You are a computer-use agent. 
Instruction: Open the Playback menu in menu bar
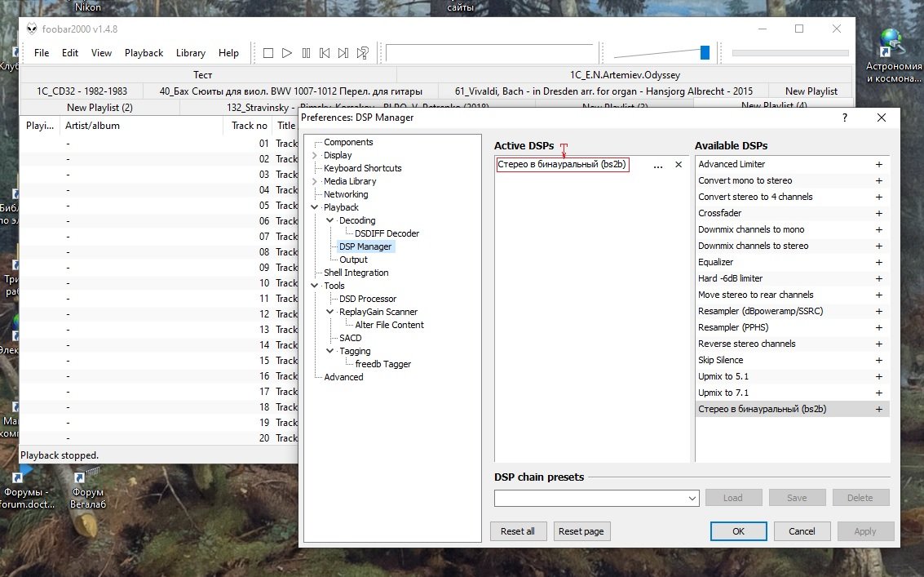click(144, 53)
